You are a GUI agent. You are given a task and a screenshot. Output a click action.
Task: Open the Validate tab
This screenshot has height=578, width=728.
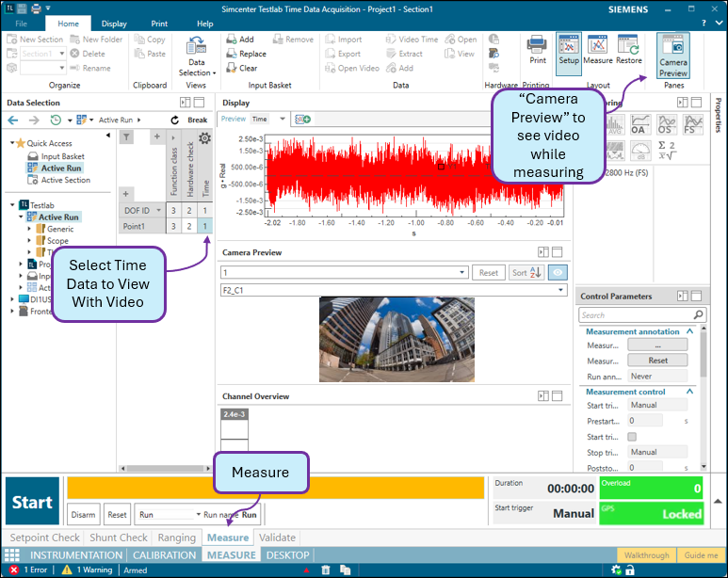coord(277,538)
